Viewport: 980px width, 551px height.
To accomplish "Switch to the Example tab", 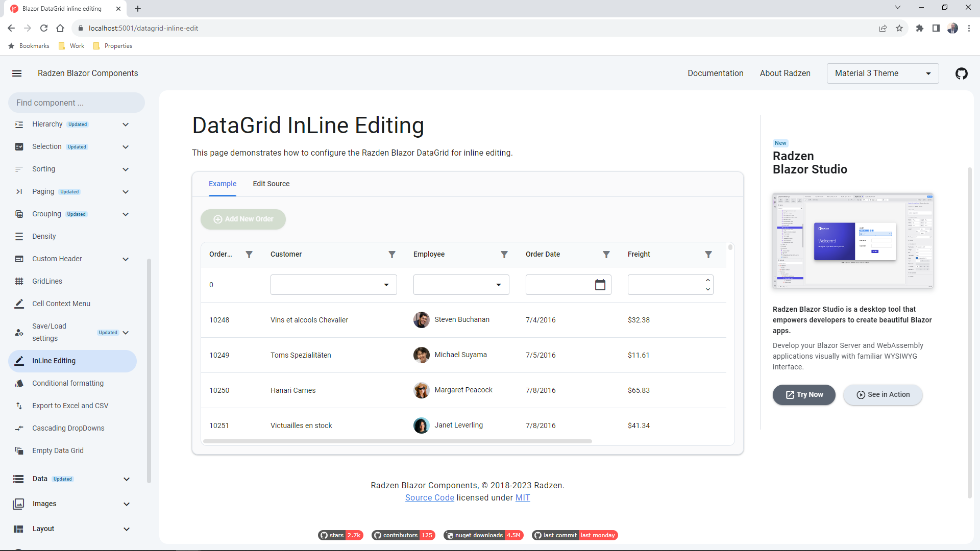I will click(223, 184).
